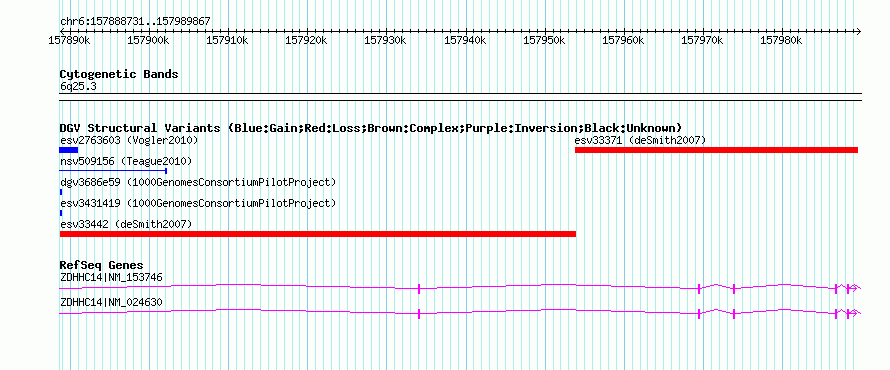The height and width of the screenshot is (370, 890).
Task: Click the ZDHHC14|NM_024630 gene label
Action: point(111,302)
